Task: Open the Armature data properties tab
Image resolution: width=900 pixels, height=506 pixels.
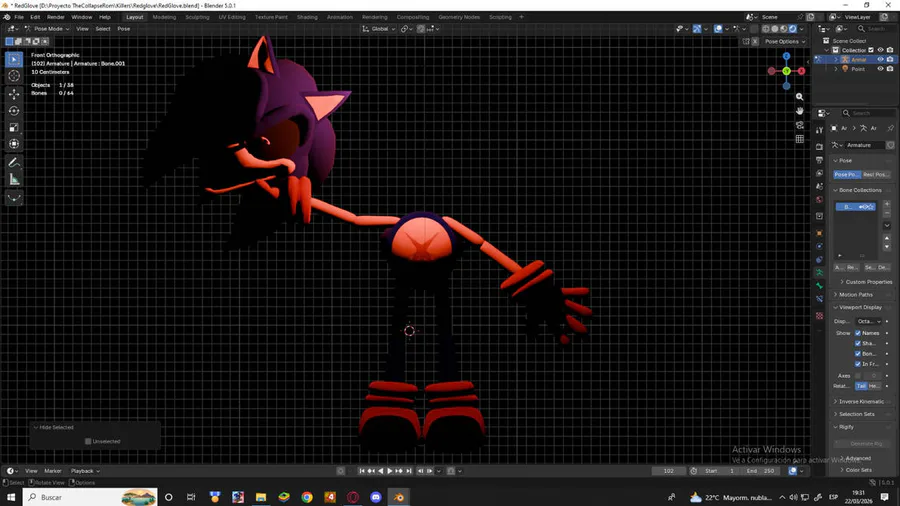Action: pos(820,273)
